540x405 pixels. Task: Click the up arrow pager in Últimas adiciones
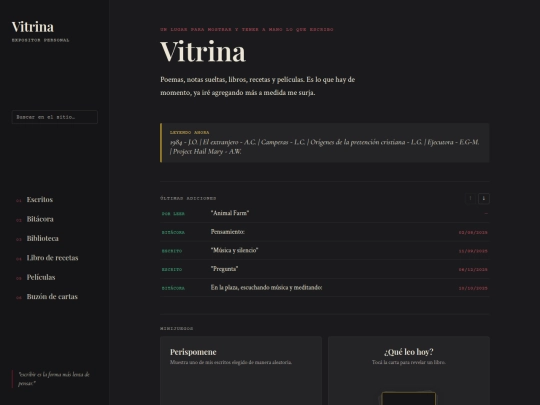coord(470,198)
